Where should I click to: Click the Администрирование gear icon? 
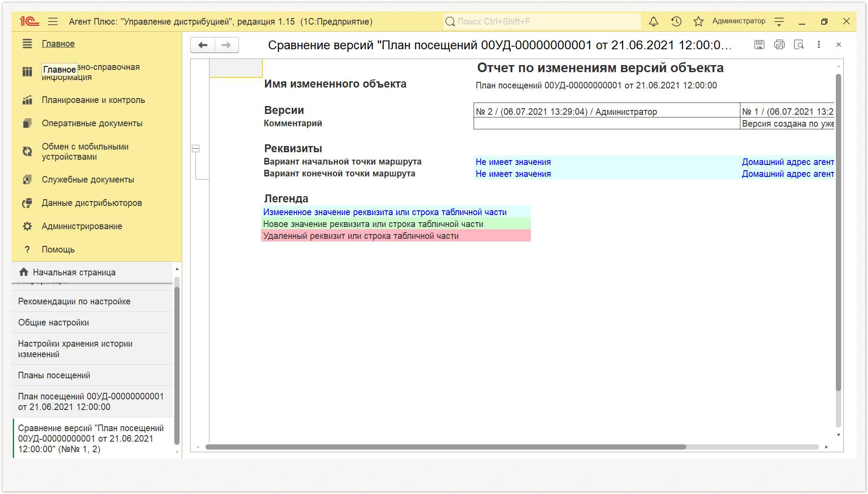[27, 226]
